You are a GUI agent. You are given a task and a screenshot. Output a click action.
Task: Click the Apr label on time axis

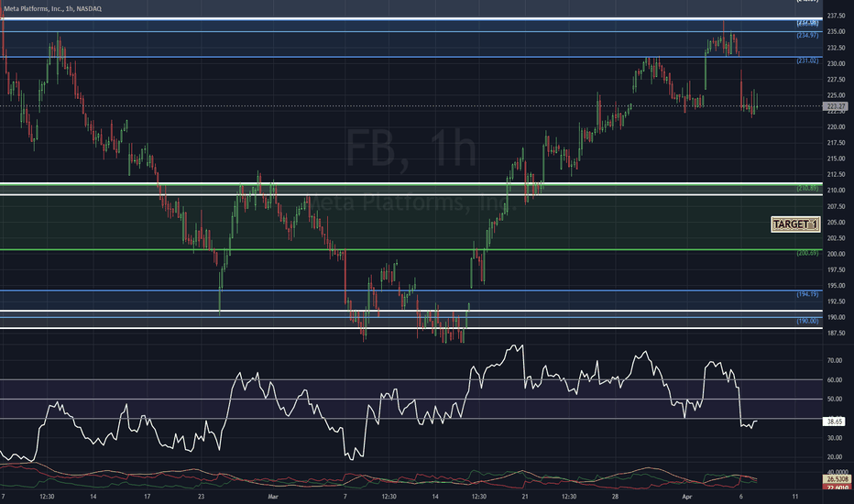point(687,497)
